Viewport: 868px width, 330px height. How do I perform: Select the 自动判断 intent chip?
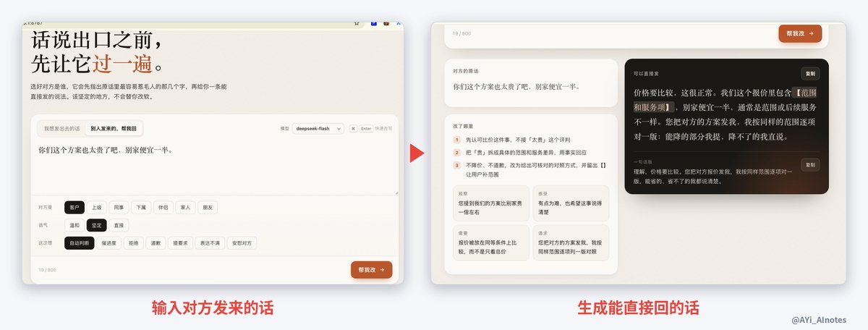click(x=79, y=243)
